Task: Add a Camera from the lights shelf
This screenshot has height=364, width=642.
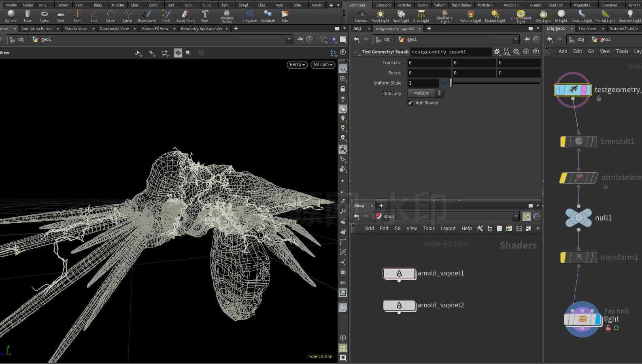Action: (x=361, y=16)
